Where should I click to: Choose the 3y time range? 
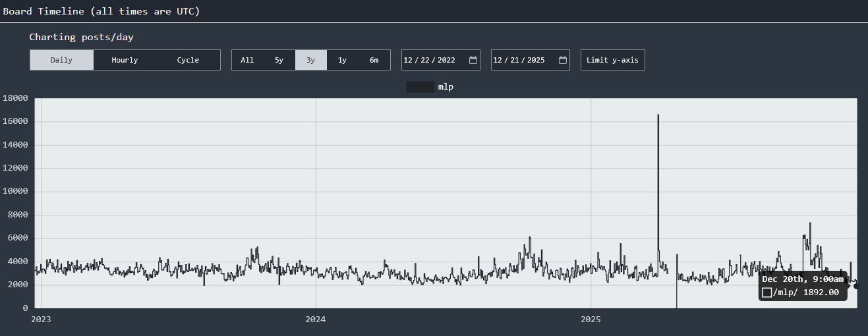tap(310, 60)
